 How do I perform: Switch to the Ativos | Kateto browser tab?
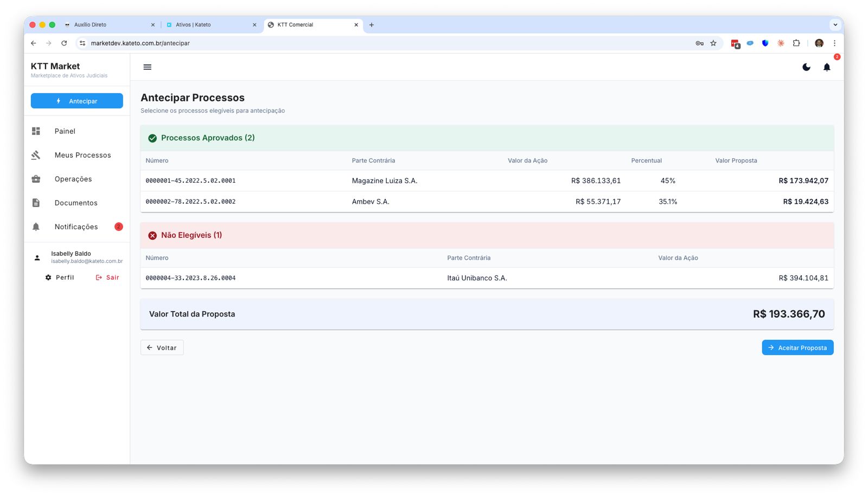click(209, 25)
